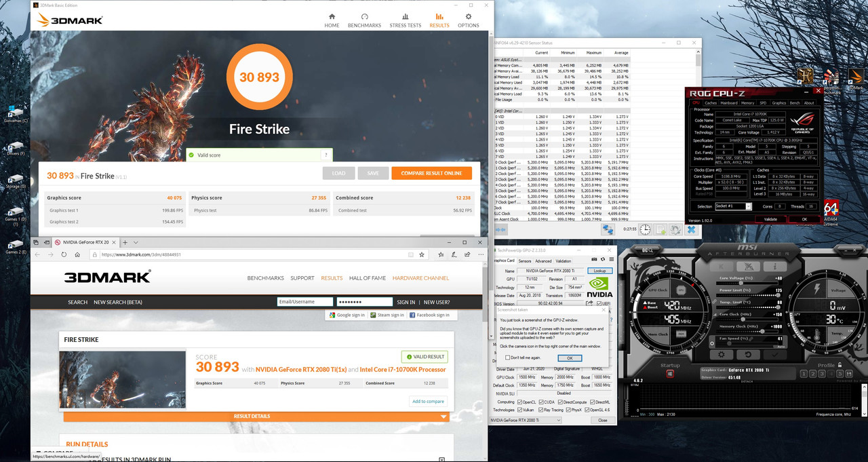Toggle Afterburner Startup Windows button
This screenshot has height=462, width=868.
point(670,374)
